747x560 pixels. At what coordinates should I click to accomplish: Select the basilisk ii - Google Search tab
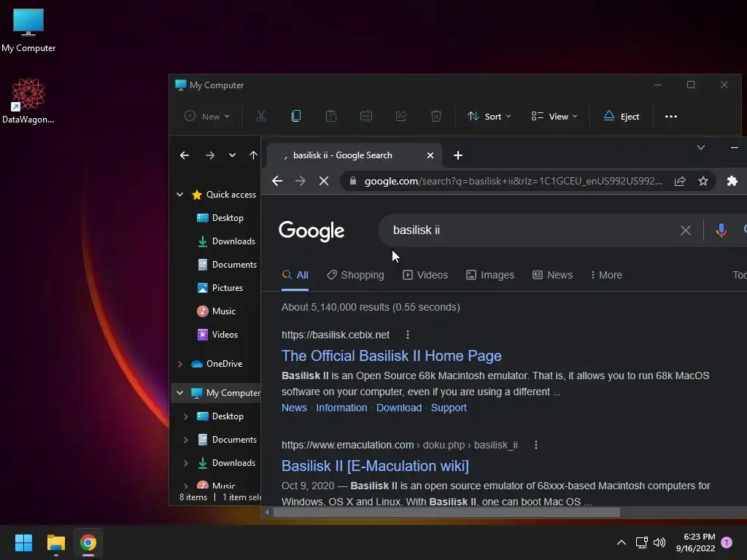coord(352,155)
